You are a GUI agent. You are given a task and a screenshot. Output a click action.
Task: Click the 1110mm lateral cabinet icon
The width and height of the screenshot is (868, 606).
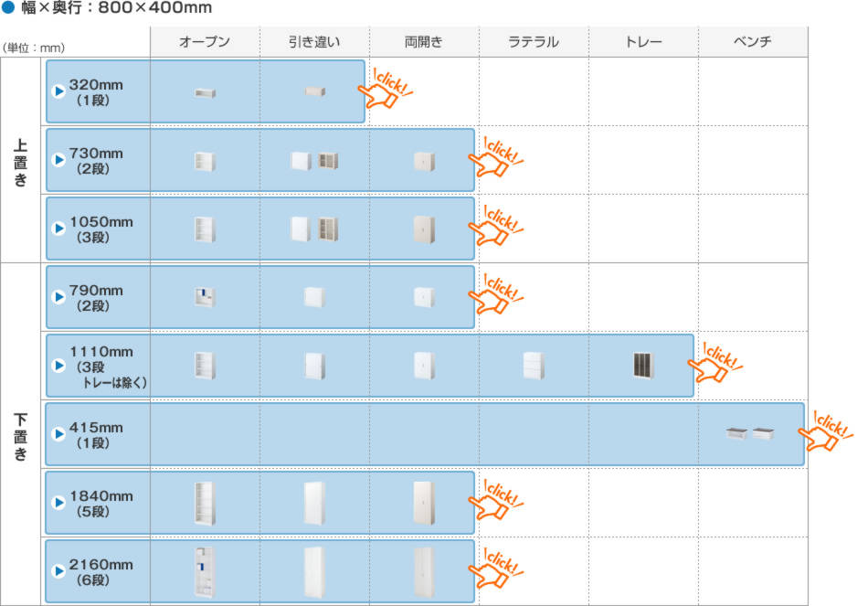534,366
